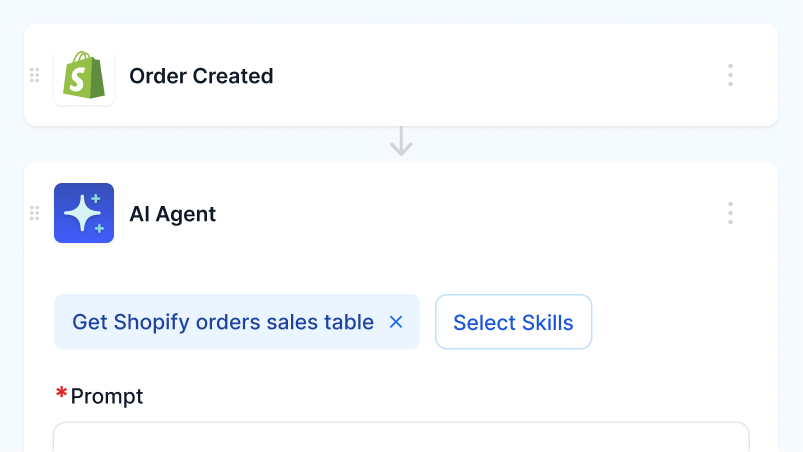The width and height of the screenshot is (803, 452).
Task: Click the AI Agent step title
Action: pos(173,213)
